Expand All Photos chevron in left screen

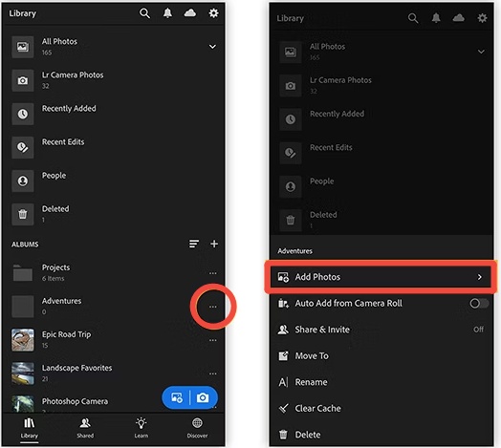(x=212, y=47)
